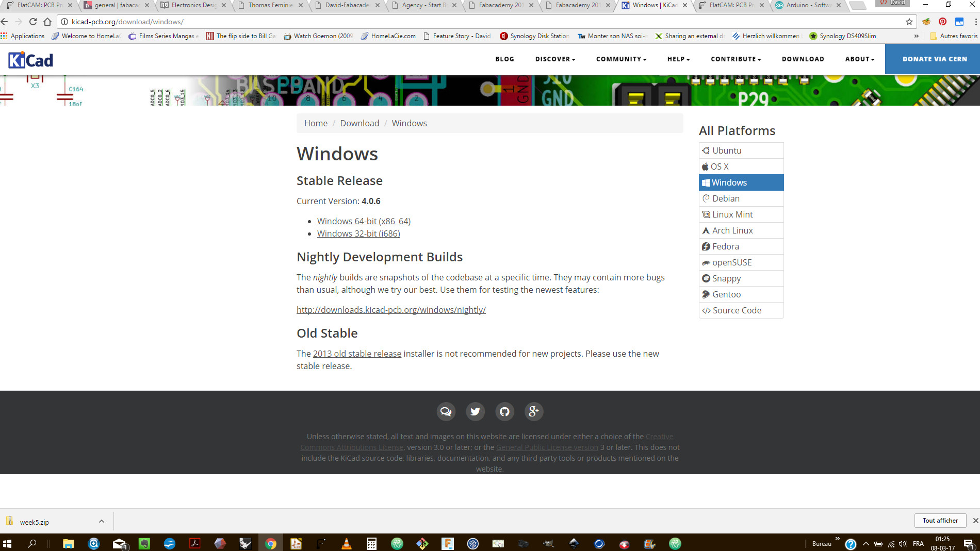Screen dimensions: 980x551
Task: Open the Adobe Acrobat taskbar icon
Action: (x=195, y=543)
